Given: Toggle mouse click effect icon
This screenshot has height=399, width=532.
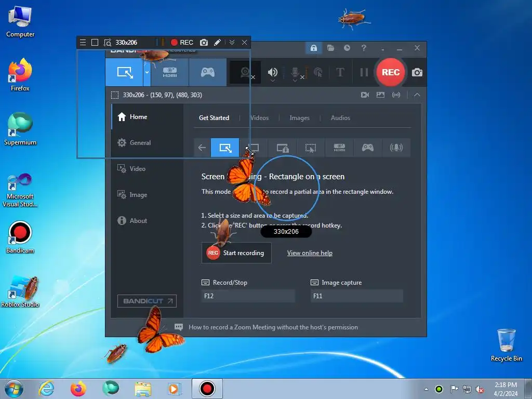Looking at the screenshot, I should [x=318, y=72].
